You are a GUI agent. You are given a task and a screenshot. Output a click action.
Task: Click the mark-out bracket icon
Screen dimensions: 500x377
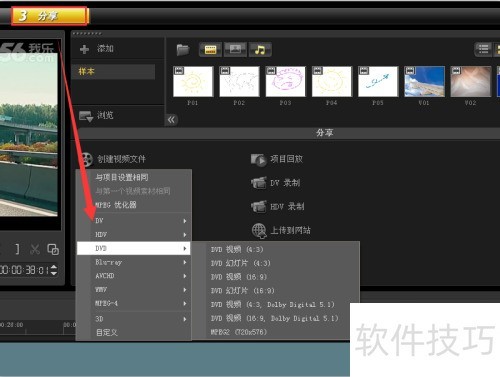click(x=17, y=249)
